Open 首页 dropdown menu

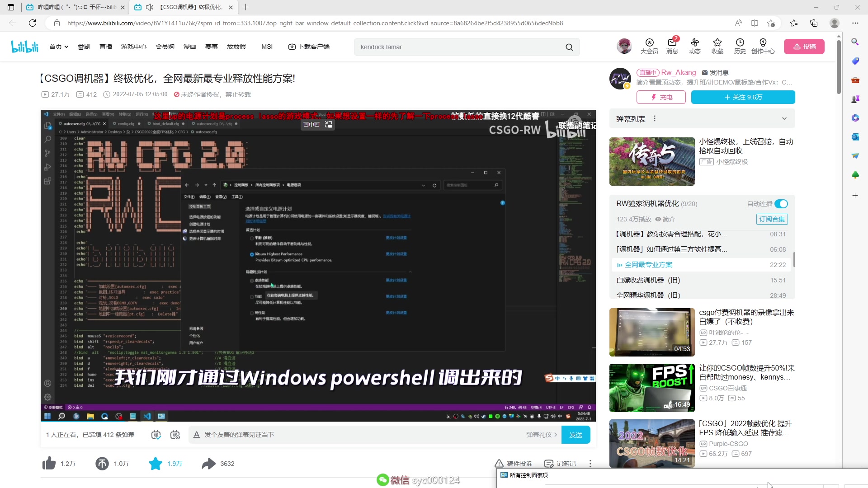pos(59,47)
